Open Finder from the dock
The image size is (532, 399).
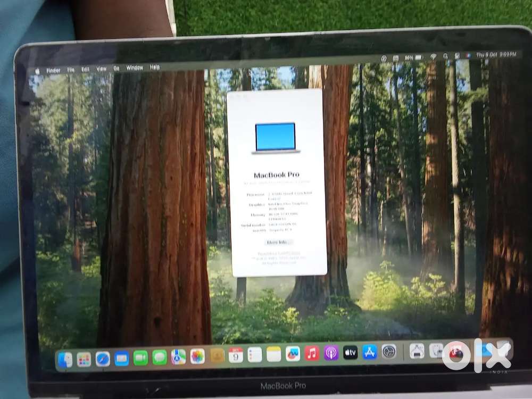click(x=65, y=360)
